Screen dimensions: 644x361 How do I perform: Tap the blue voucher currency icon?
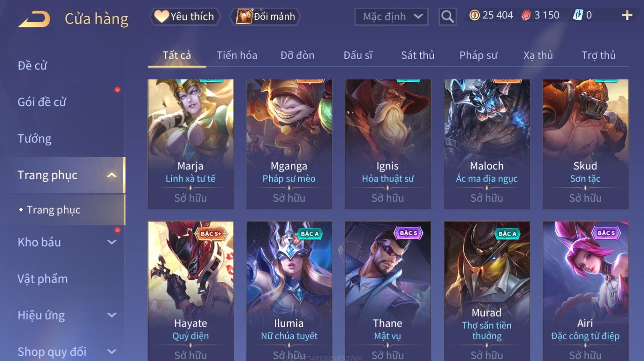pyautogui.click(x=578, y=15)
